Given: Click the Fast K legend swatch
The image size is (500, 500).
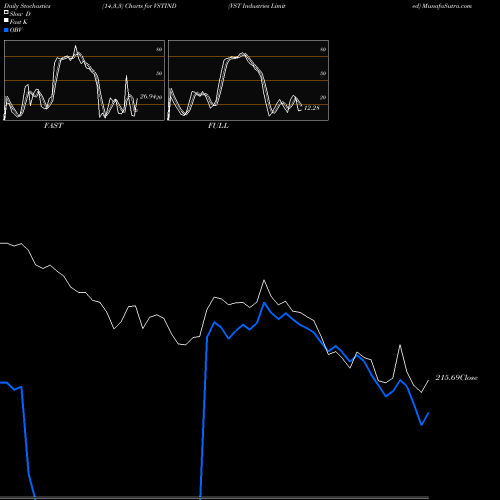Looking at the screenshot, I should coord(6,21).
